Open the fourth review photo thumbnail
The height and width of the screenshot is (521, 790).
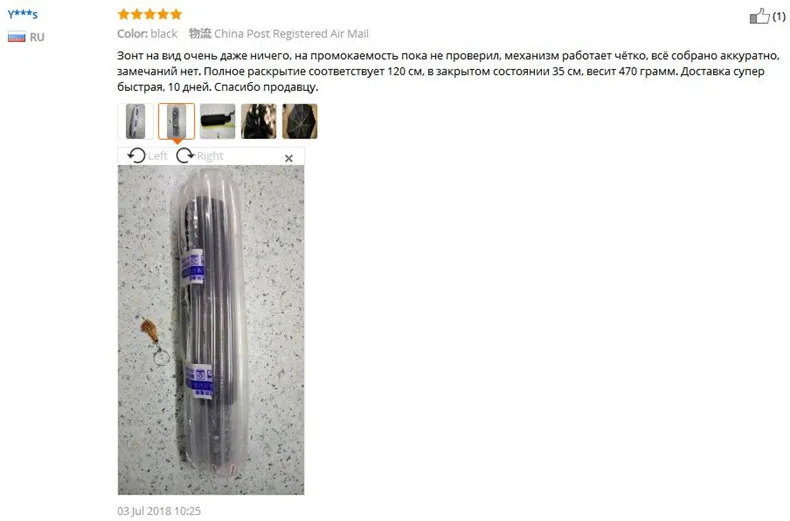[x=258, y=121]
